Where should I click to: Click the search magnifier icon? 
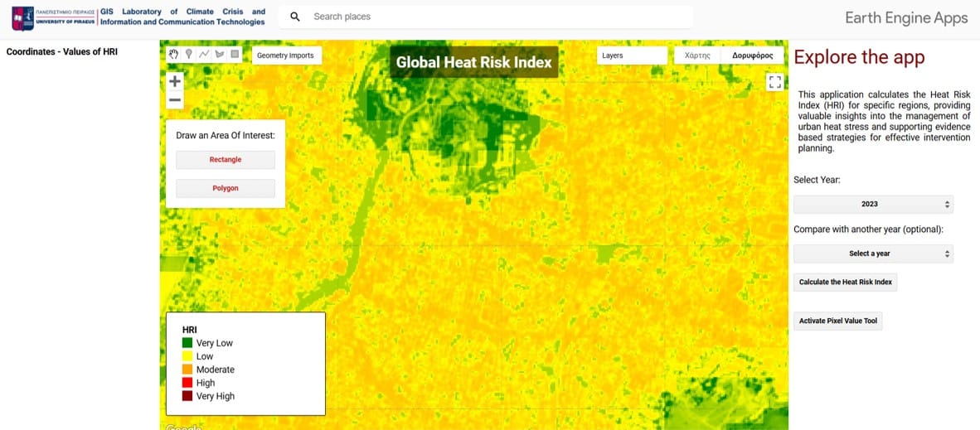[295, 17]
